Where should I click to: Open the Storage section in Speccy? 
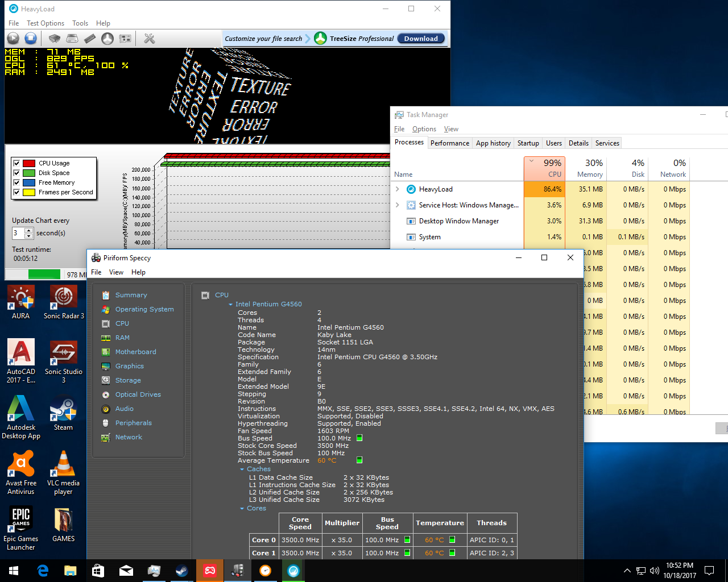128,380
